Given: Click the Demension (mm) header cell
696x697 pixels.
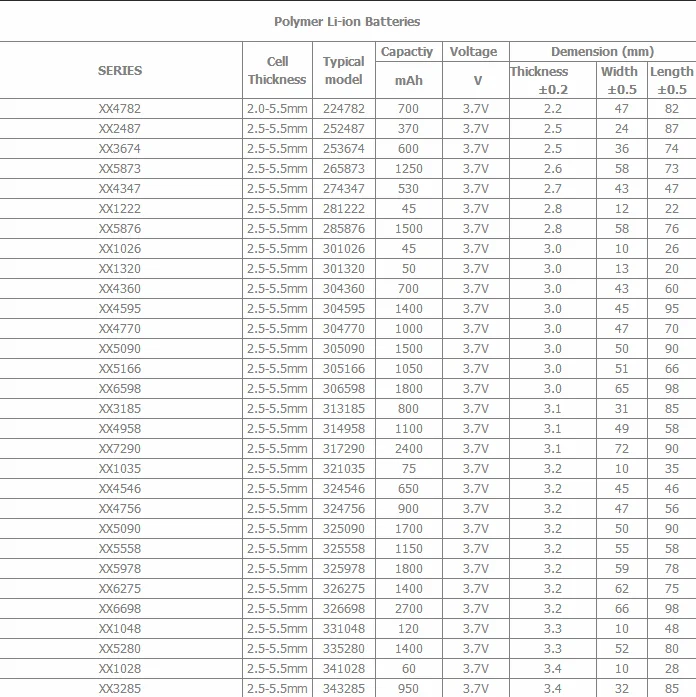Looking at the screenshot, I should coord(602,51).
